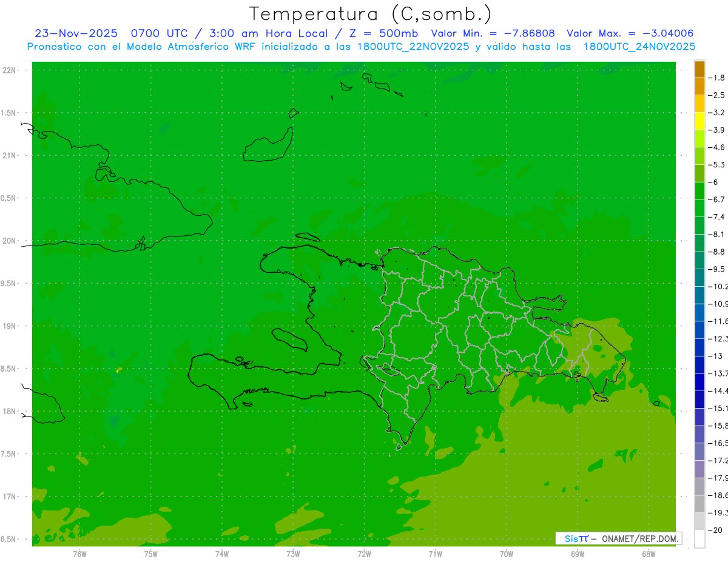Click the 74W longitude label
Image resolution: width=728 pixels, height=562 pixels.
click(221, 553)
